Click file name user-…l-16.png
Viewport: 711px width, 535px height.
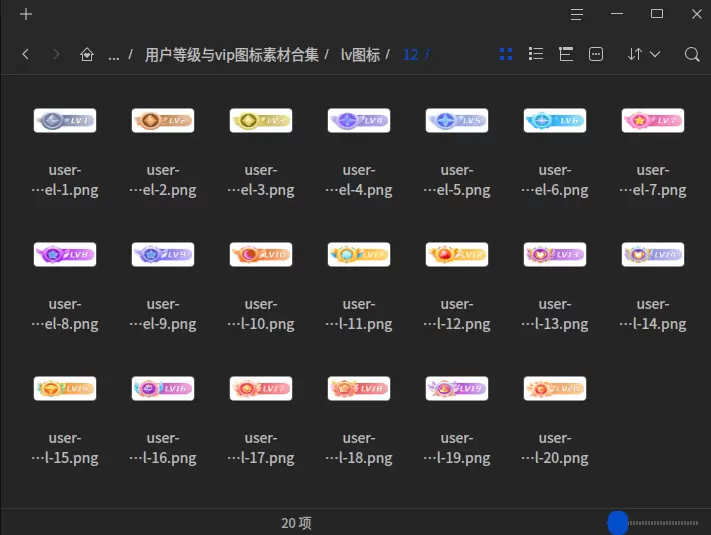(x=163, y=448)
